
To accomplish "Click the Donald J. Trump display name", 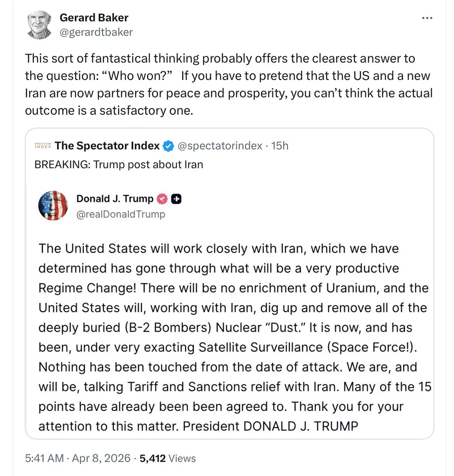I will pos(115,198).
